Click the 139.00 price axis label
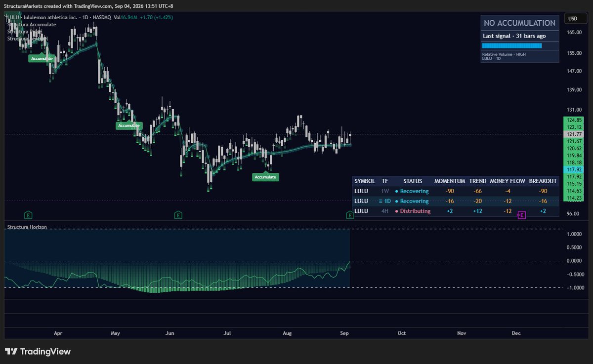This screenshot has width=593, height=364. pos(574,89)
